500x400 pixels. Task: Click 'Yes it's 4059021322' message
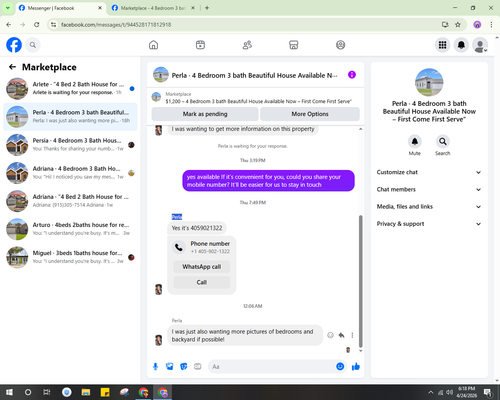pos(197,228)
